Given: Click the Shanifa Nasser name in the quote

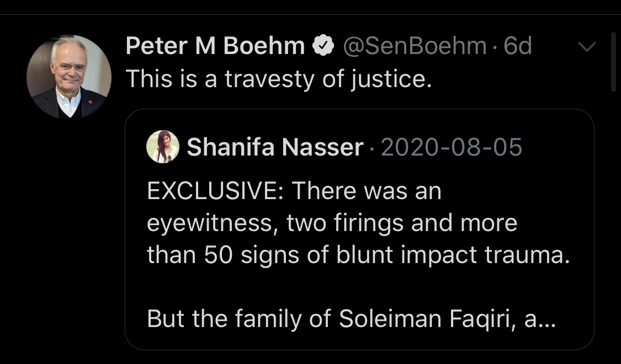Looking at the screenshot, I should click(275, 147).
